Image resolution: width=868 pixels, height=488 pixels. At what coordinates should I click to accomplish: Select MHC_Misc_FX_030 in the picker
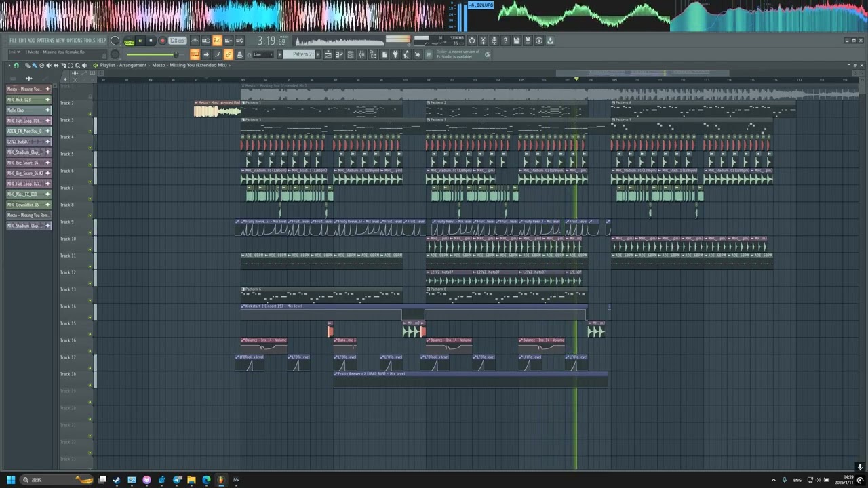click(x=29, y=194)
